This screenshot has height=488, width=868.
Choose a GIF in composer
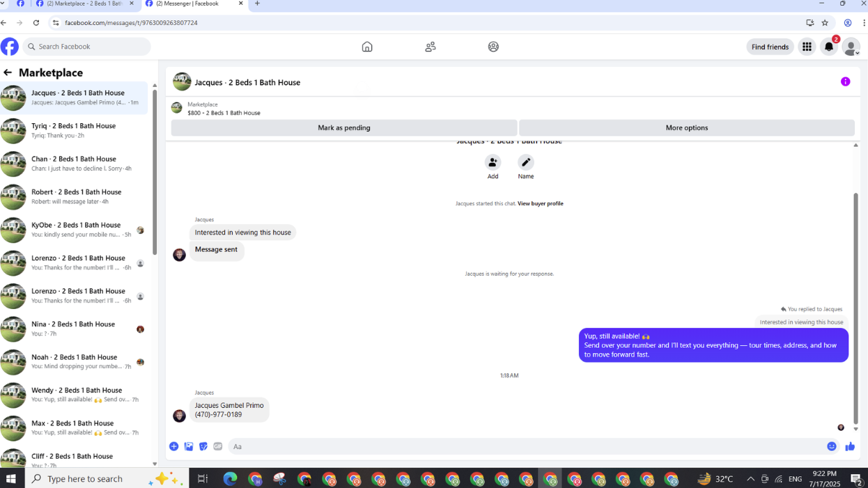click(x=218, y=446)
